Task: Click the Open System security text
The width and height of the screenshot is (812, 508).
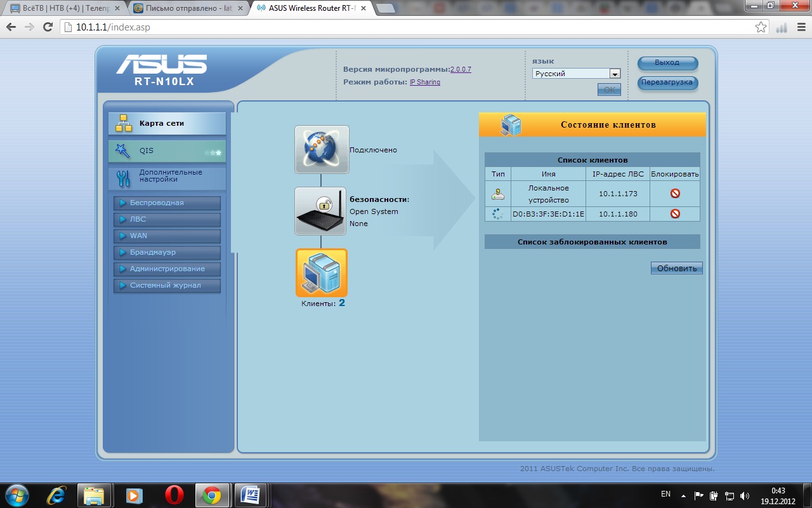Action: coord(374,211)
